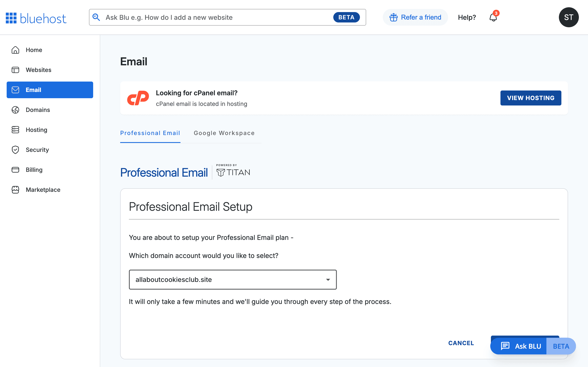Open the notifications bell

493,17
